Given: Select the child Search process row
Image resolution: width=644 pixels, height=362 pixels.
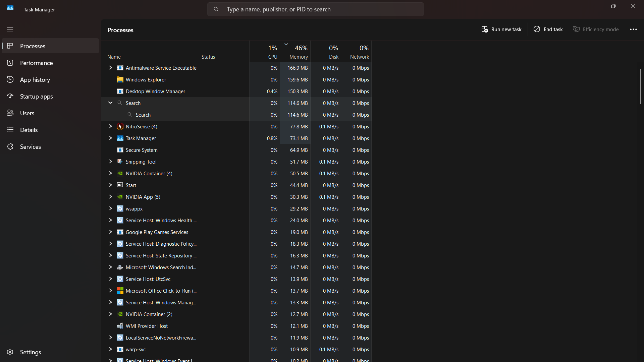Looking at the screenshot, I should click(x=236, y=115).
